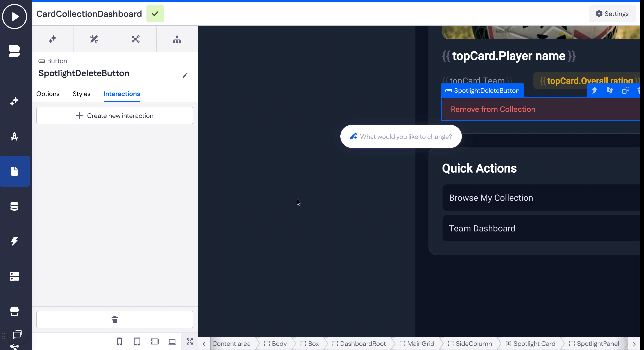This screenshot has width=644, height=350.
Task: Switch to the Interactions tab
Action: (x=122, y=94)
